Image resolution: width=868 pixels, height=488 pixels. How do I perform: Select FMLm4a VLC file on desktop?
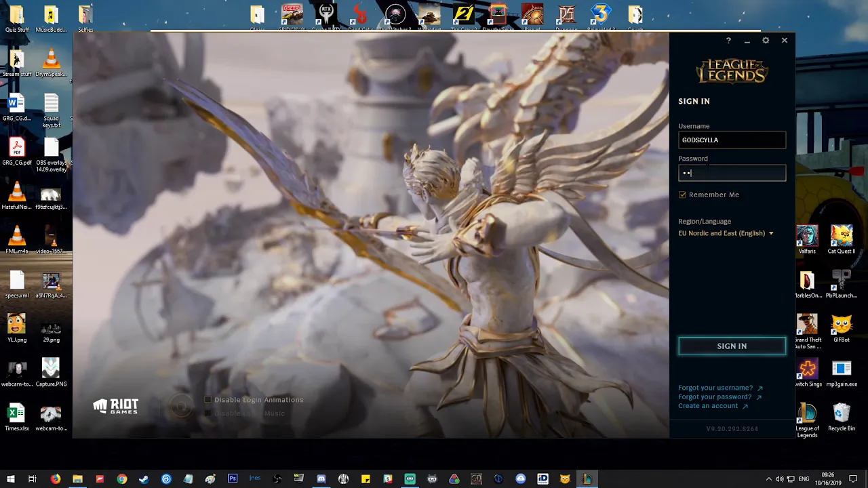pyautogui.click(x=17, y=240)
